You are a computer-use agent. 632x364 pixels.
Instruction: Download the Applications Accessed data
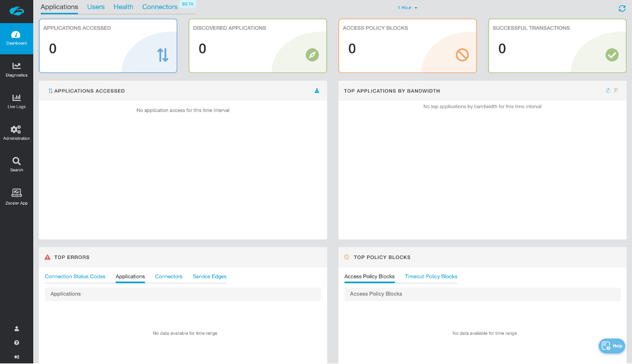pos(317,91)
